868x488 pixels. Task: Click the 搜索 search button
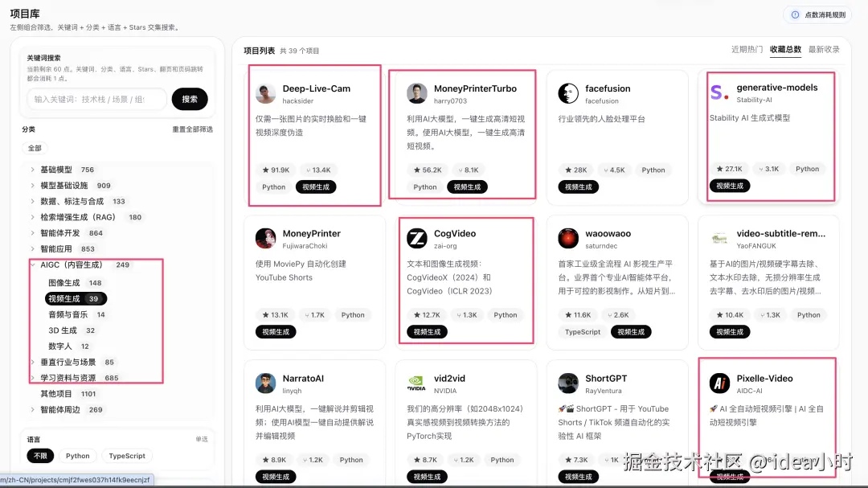point(190,100)
